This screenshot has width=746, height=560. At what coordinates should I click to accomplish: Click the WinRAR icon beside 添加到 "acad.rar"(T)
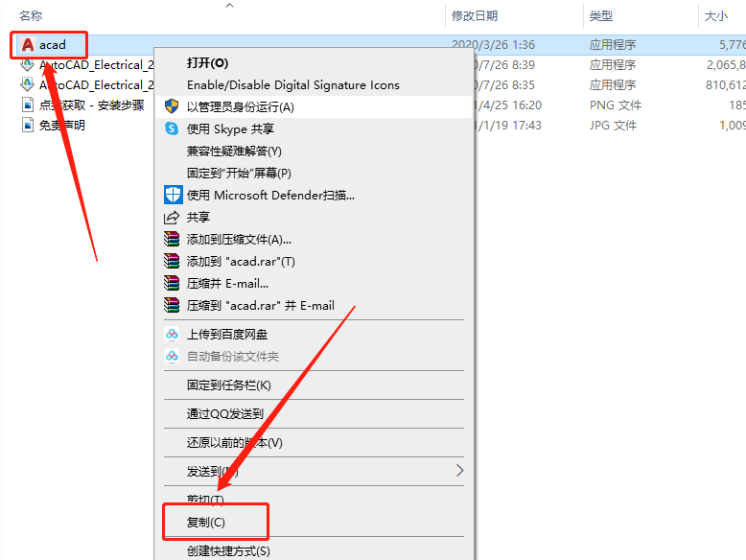click(172, 261)
